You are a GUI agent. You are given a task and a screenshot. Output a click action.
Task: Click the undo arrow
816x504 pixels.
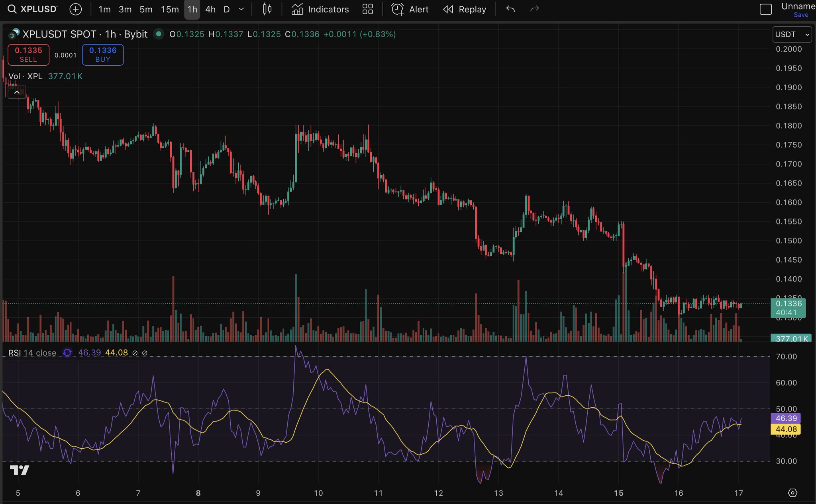(x=510, y=9)
